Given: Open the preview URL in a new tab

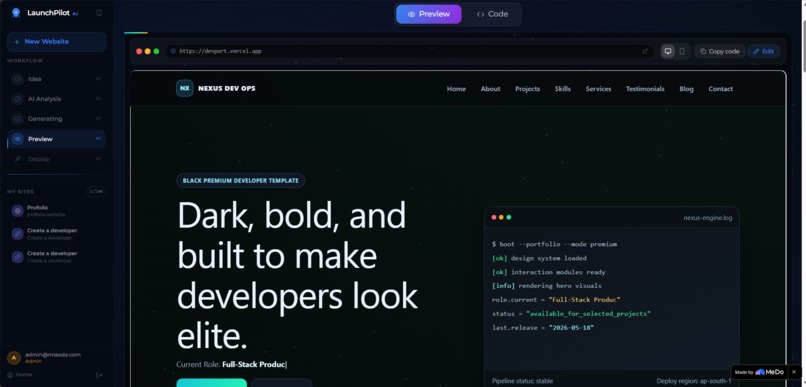Looking at the screenshot, I should tap(645, 51).
